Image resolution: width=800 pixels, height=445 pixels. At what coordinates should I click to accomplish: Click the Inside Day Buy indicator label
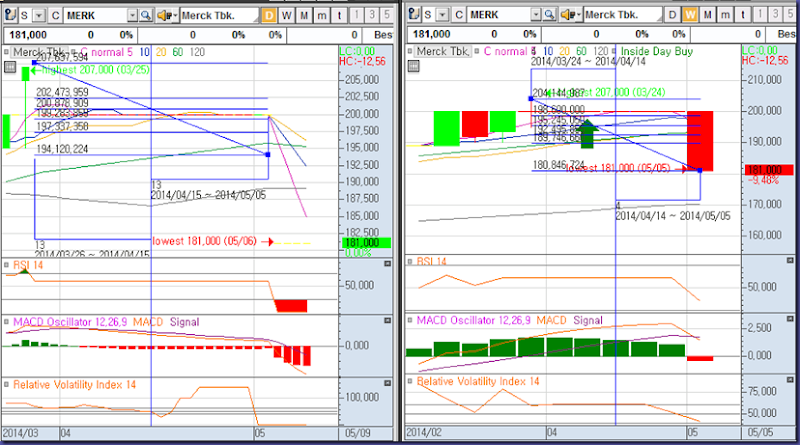(x=657, y=51)
